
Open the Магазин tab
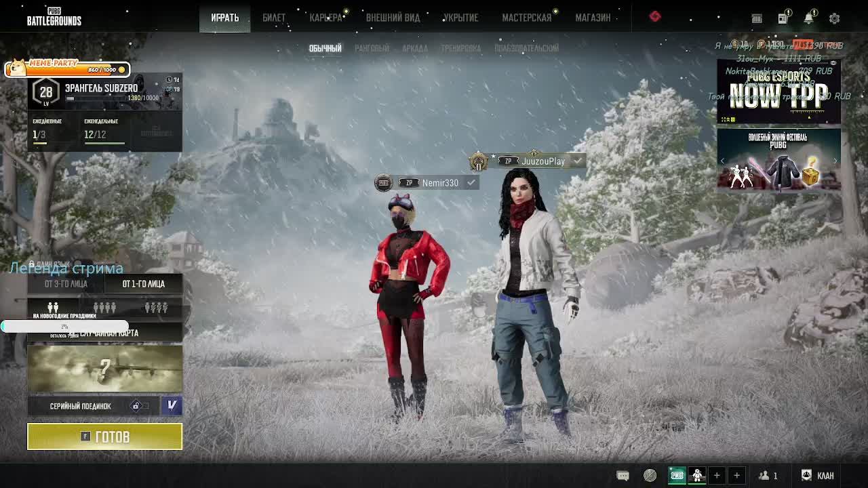[593, 18]
